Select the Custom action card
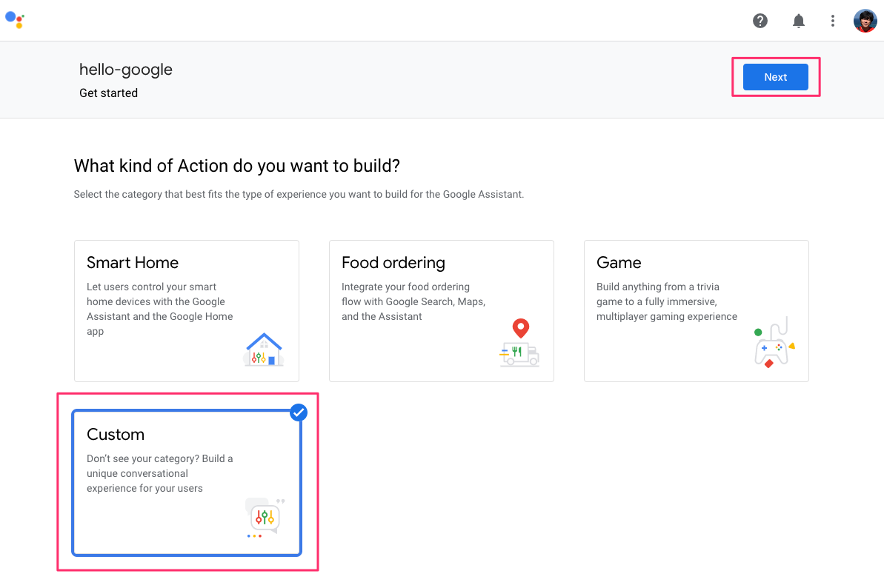The image size is (884, 588). [x=187, y=483]
